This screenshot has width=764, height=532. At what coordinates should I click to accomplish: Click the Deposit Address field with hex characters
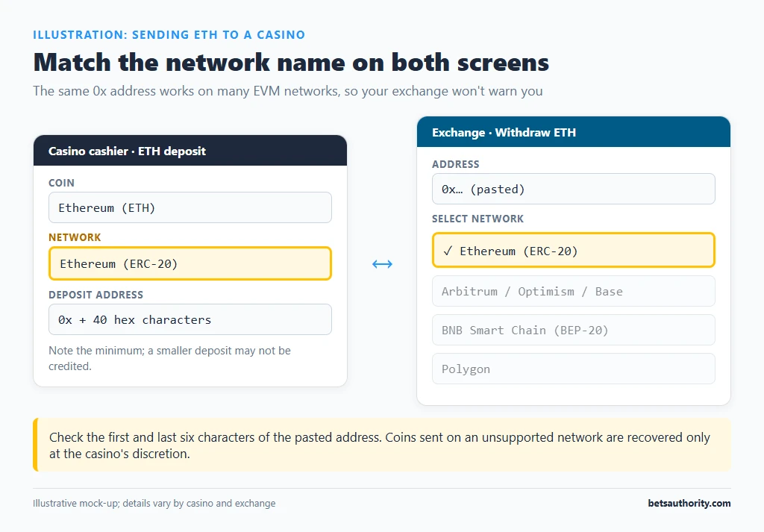click(x=190, y=319)
